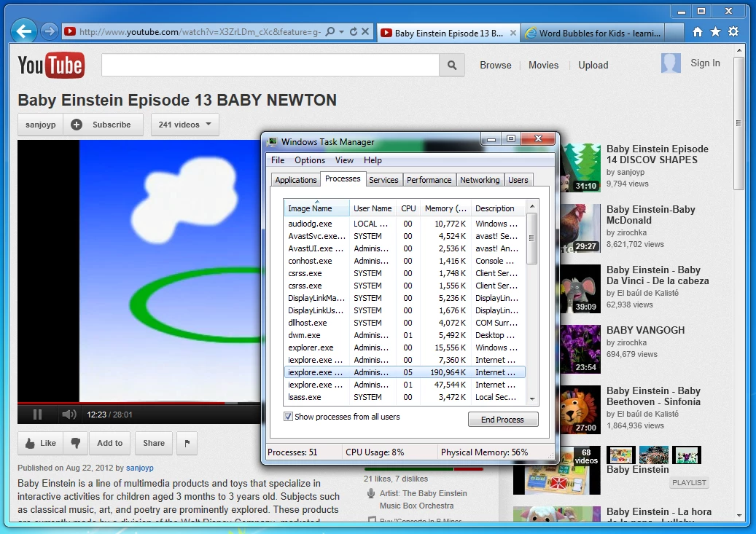This screenshot has height=534, width=756.
Task: Go back with the browser back arrow
Action: tap(23, 32)
